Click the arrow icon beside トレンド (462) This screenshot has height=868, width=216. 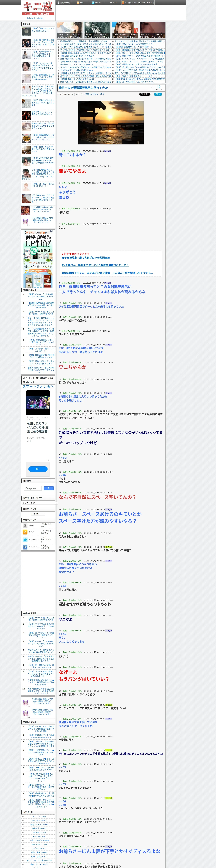pyautogui.click(x=23, y=816)
